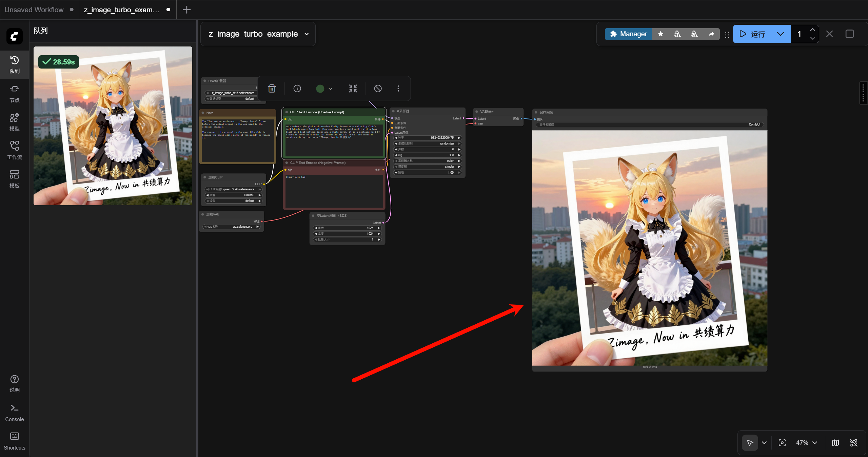This screenshot has height=457, width=868.
Task: Open keyboard Shortcuts panel
Action: click(x=14, y=441)
